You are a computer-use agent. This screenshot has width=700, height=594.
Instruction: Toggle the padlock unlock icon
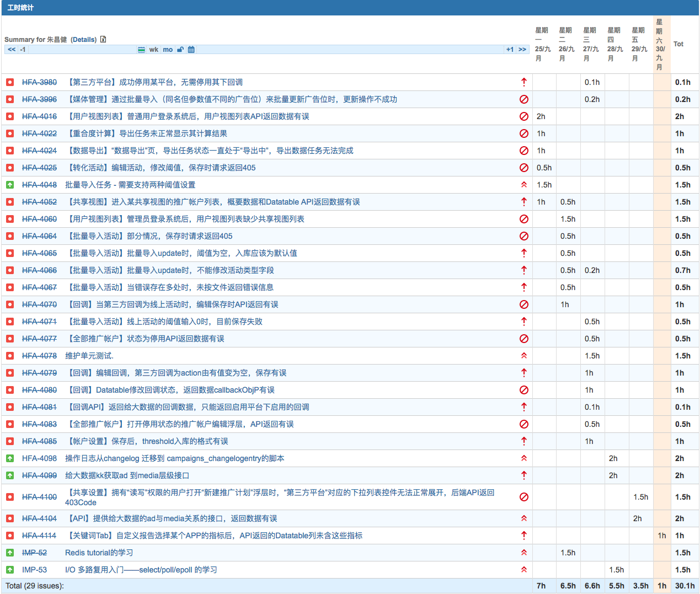(180, 50)
